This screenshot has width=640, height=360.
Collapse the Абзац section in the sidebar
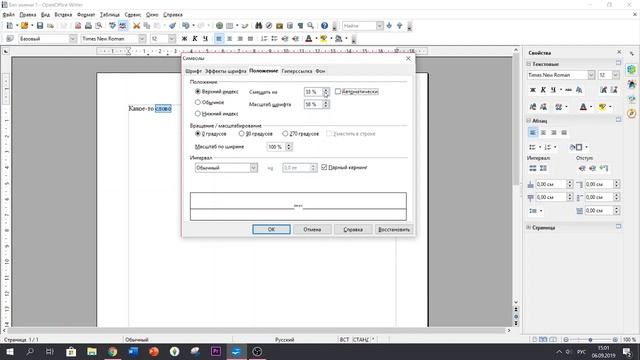(529, 121)
